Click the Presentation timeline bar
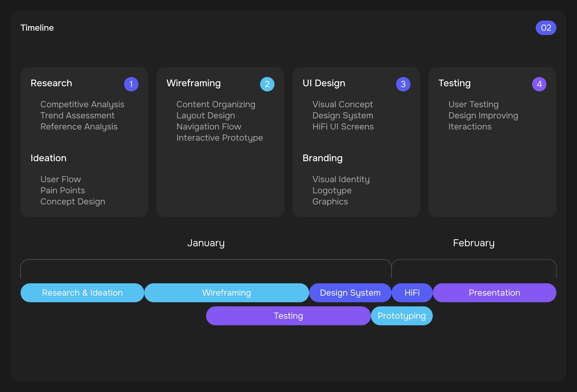The height and width of the screenshot is (392, 577). (494, 293)
